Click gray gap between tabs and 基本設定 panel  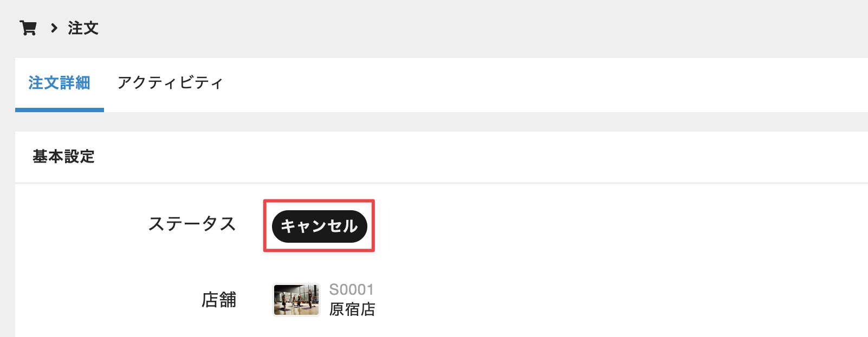click(442, 122)
